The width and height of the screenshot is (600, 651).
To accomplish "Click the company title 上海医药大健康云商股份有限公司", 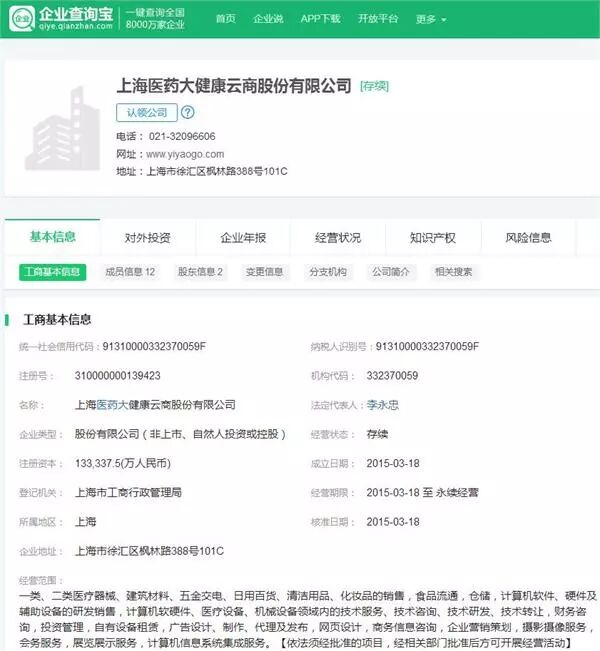I will 234,86.
